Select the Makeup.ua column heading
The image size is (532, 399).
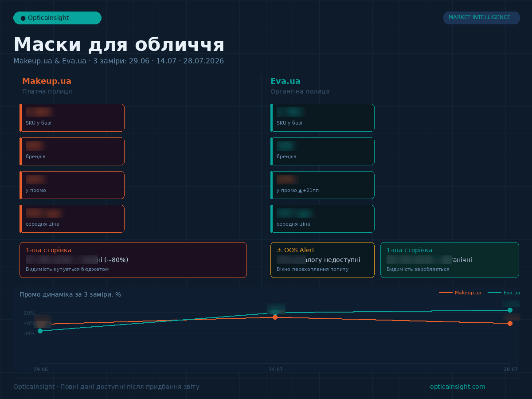click(x=47, y=81)
